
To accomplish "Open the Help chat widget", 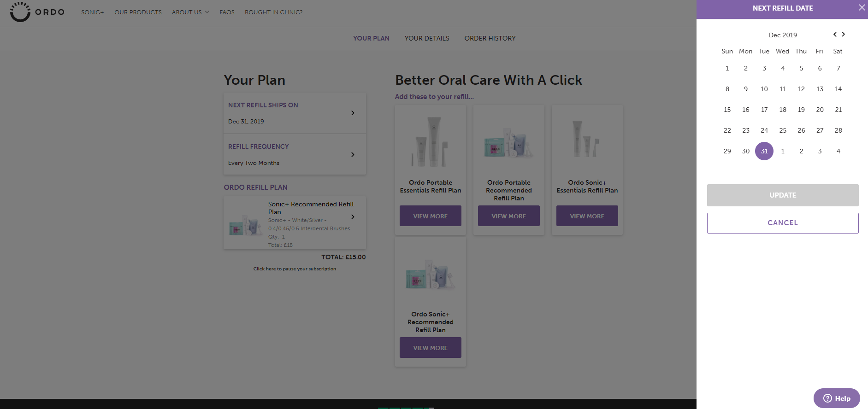I will (837, 398).
